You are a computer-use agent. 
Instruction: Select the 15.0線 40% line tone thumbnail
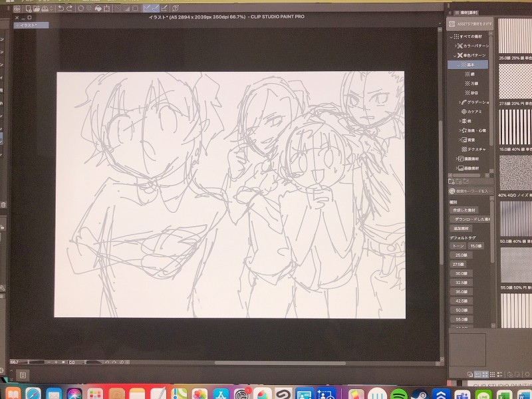coord(515,127)
